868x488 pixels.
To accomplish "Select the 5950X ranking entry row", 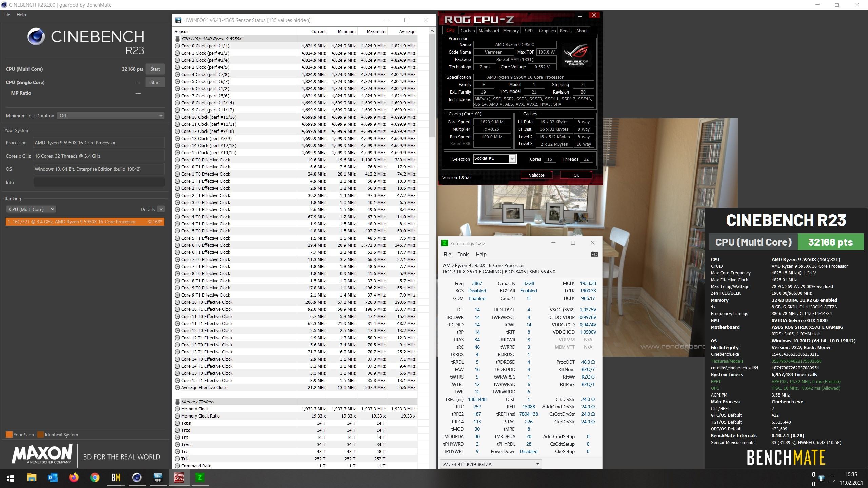I will pyautogui.click(x=85, y=222).
